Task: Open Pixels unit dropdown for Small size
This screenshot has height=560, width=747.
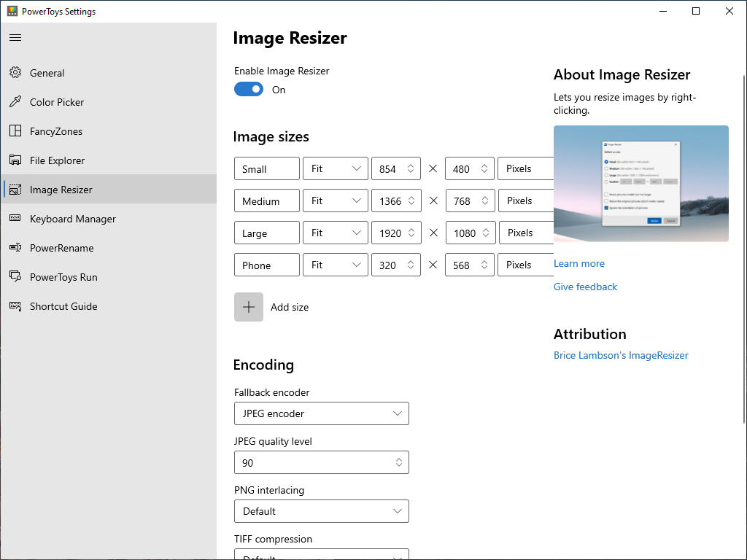Action: tap(525, 168)
